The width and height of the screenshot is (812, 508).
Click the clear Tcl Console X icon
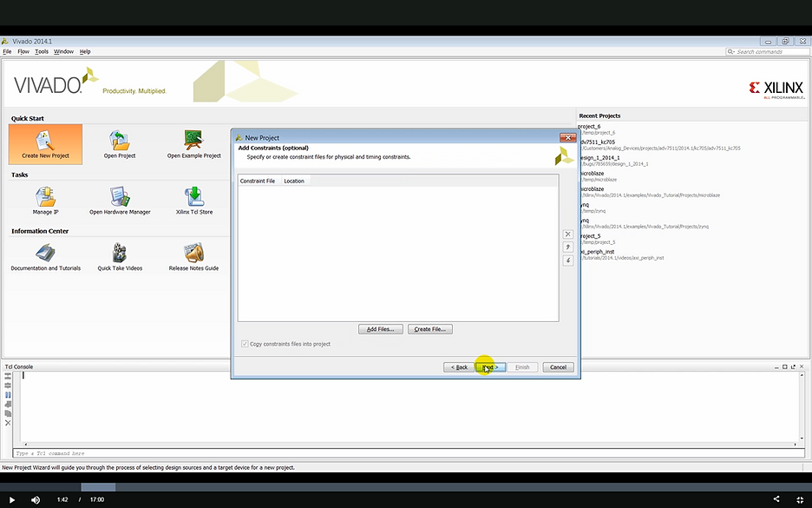[x=8, y=423]
